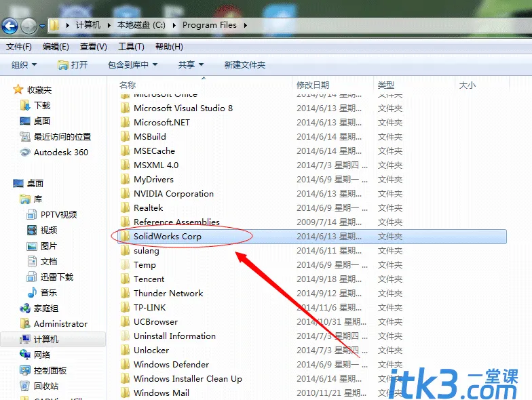Select the MyDrivers folder
532x400 pixels.
(153, 179)
